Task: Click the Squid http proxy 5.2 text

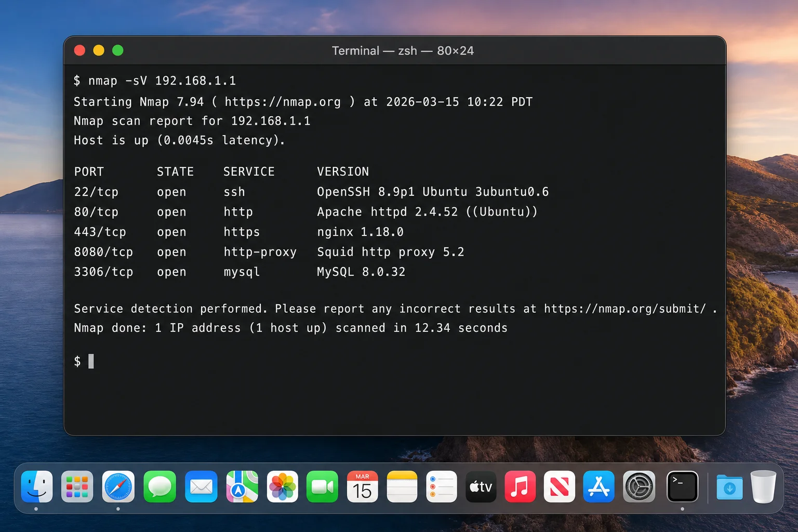Action: [391, 252]
